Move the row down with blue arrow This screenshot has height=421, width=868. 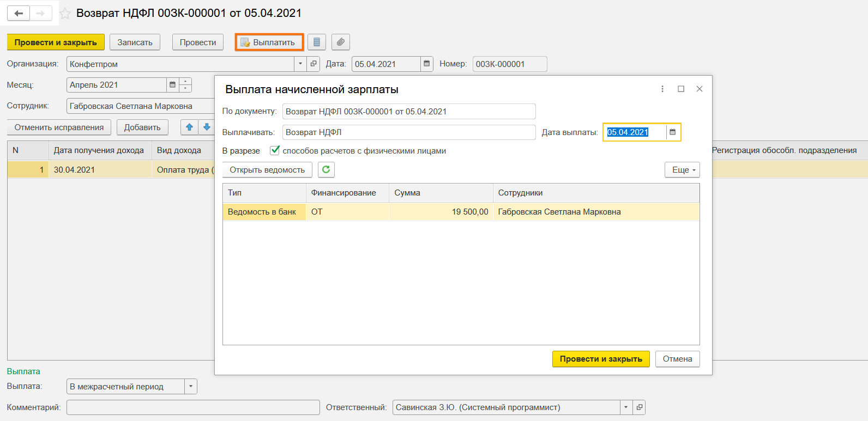point(207,127)
